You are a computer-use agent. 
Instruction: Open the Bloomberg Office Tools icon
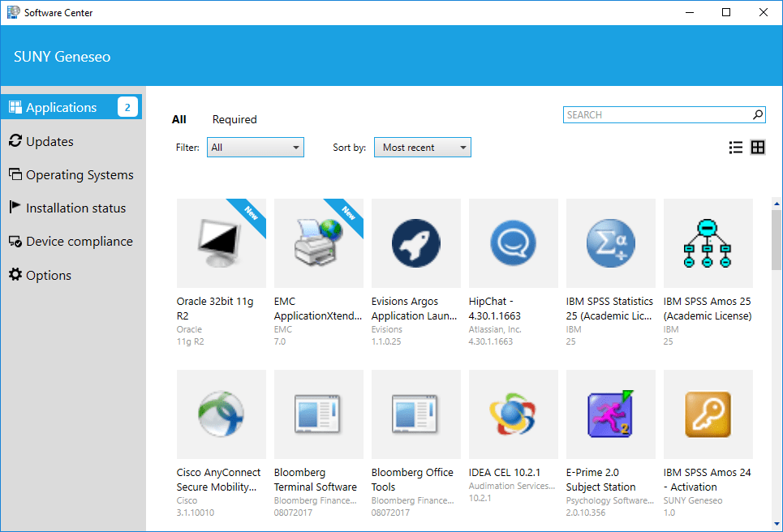pyautogui.click(x=416, y=414)
